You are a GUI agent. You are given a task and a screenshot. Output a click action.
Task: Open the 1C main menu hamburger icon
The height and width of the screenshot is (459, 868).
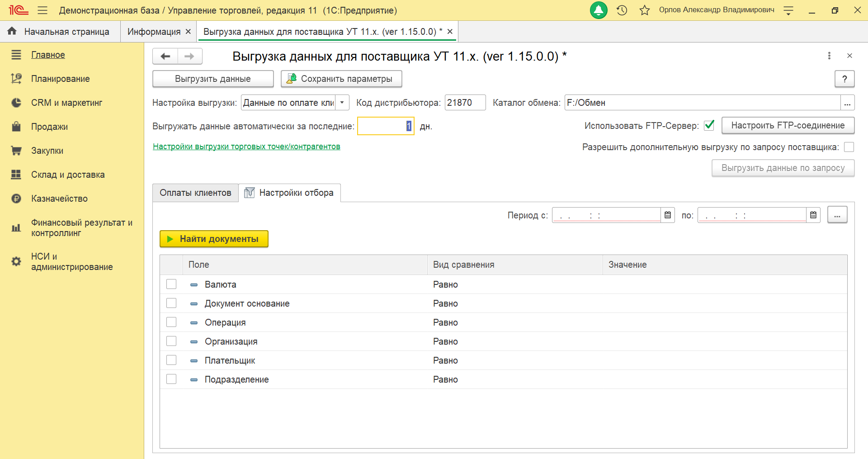tap(42, 10)
